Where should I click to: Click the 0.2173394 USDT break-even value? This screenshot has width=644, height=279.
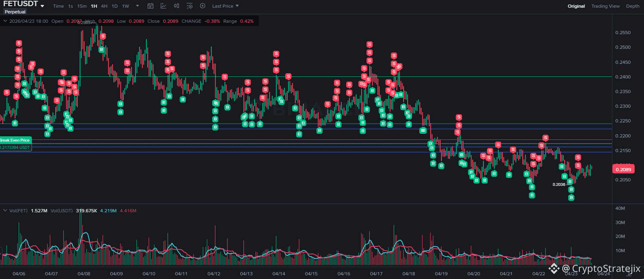tap(15, 147)
